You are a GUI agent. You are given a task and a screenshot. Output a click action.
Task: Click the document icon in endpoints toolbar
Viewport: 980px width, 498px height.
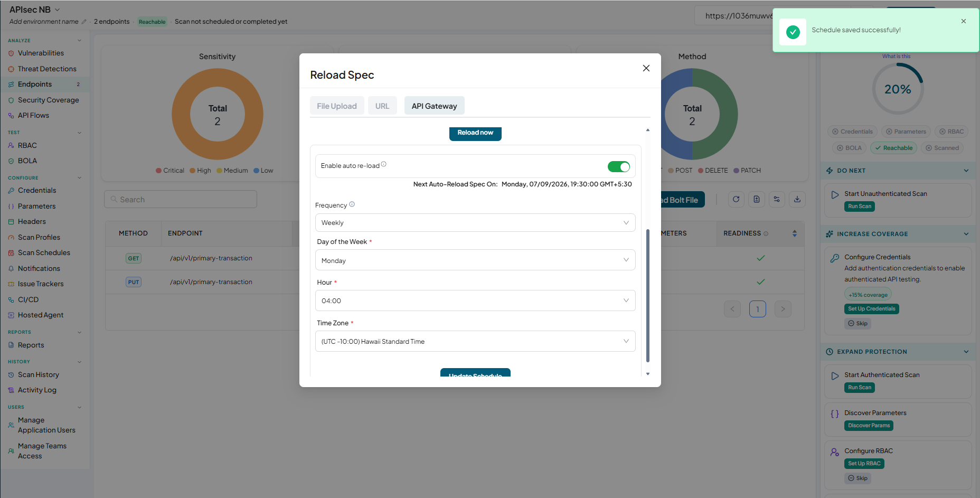click(x=757, y=199)
